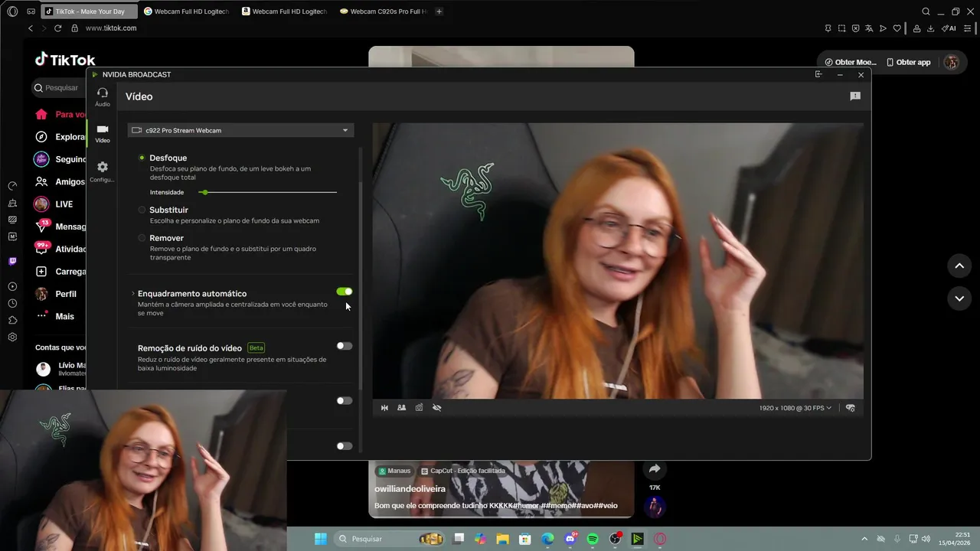Image resolution: width=980 pixels, height=551 pixels.
Task: Open a new browser tab with the plus button
Action: click(439, 11)
